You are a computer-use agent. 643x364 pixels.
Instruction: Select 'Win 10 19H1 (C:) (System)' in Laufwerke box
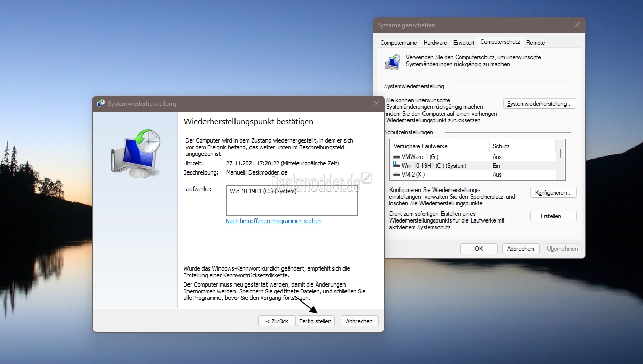(263, 192)
